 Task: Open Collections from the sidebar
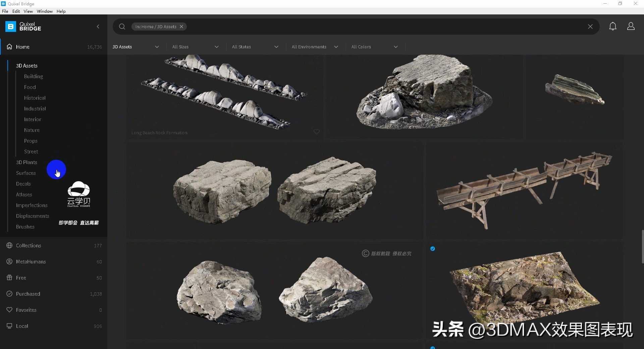click(x=29, y=246)
